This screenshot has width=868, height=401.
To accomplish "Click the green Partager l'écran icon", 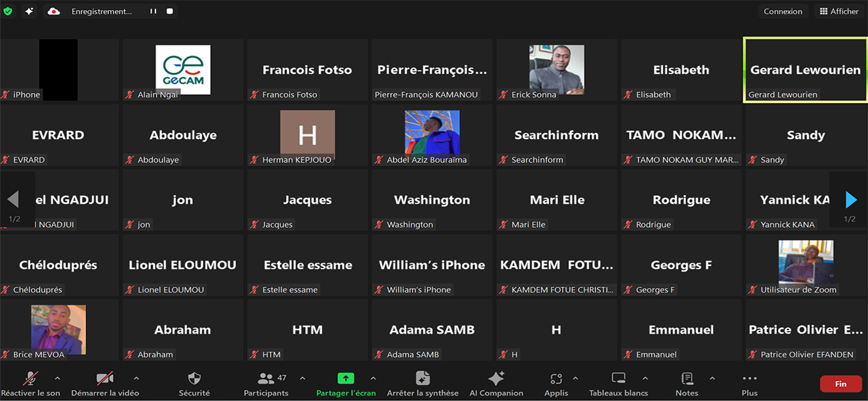I will 345,378.
